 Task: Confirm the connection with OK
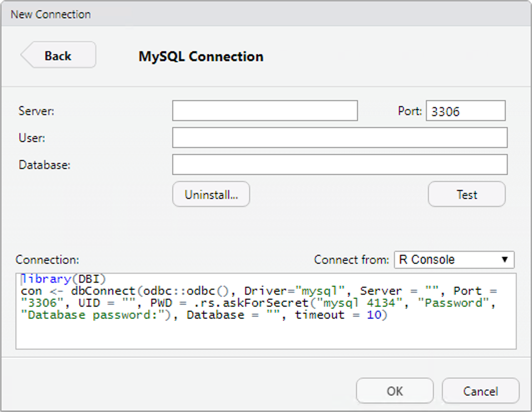395,391
